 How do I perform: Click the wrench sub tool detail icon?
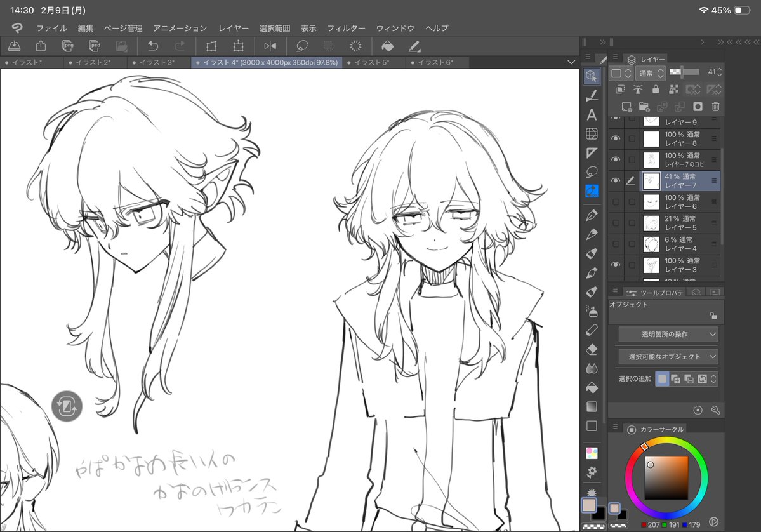715,410
